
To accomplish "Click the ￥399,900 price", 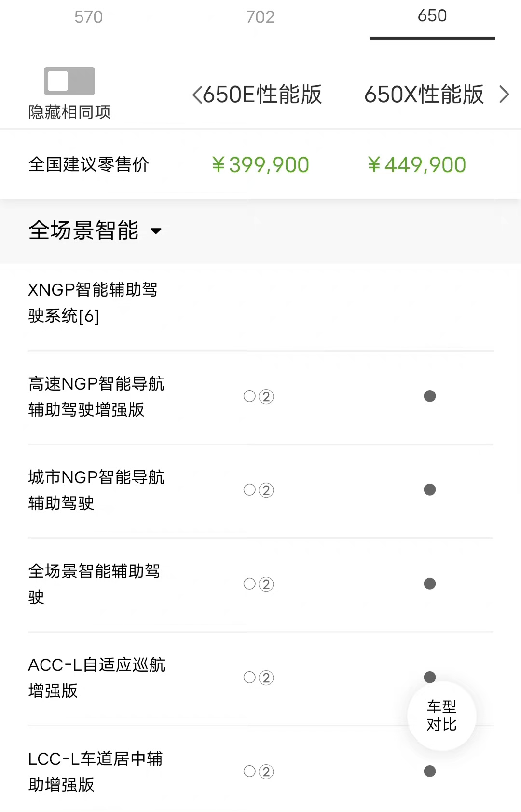I will tap(260, 165).
